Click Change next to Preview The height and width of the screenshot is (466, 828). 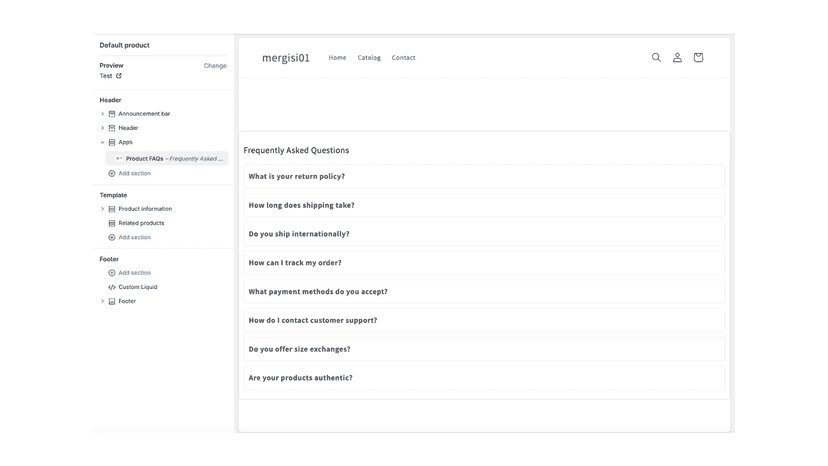coord(215,66)
